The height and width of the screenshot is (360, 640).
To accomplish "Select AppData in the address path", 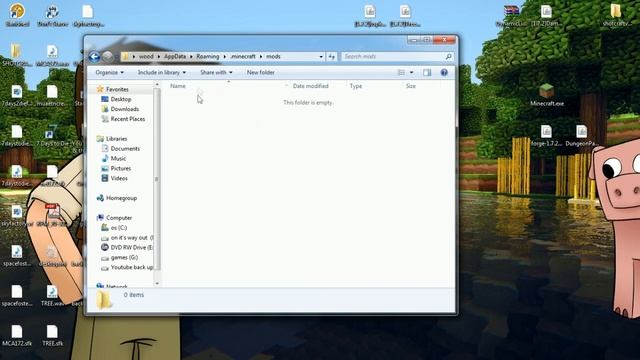I will (175, 56).
